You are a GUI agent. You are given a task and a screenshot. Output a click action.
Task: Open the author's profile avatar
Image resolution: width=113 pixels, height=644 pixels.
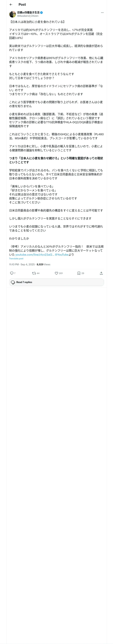(x=13, y=14)
